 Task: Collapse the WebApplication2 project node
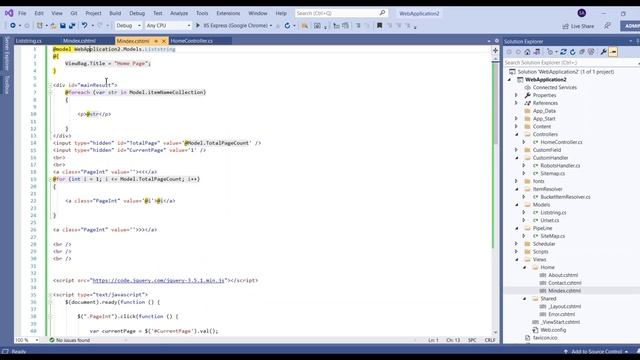509,80
